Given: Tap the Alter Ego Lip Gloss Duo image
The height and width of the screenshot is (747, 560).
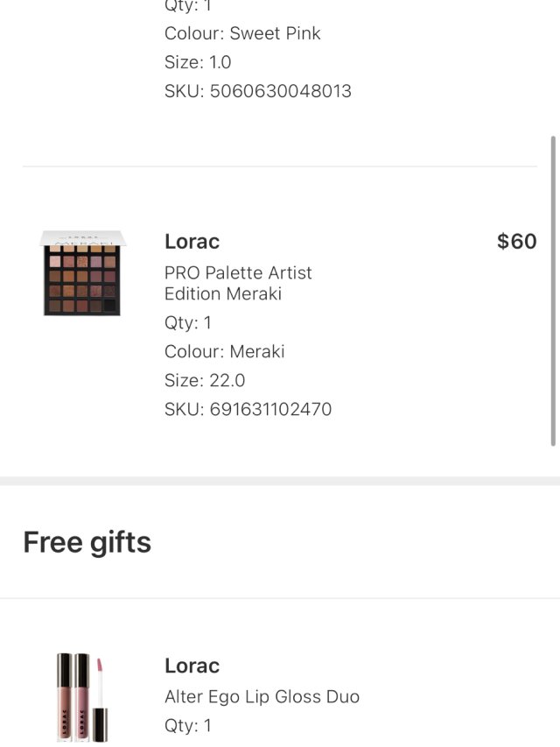Looking at the screenshot, I should pos(81,698).
